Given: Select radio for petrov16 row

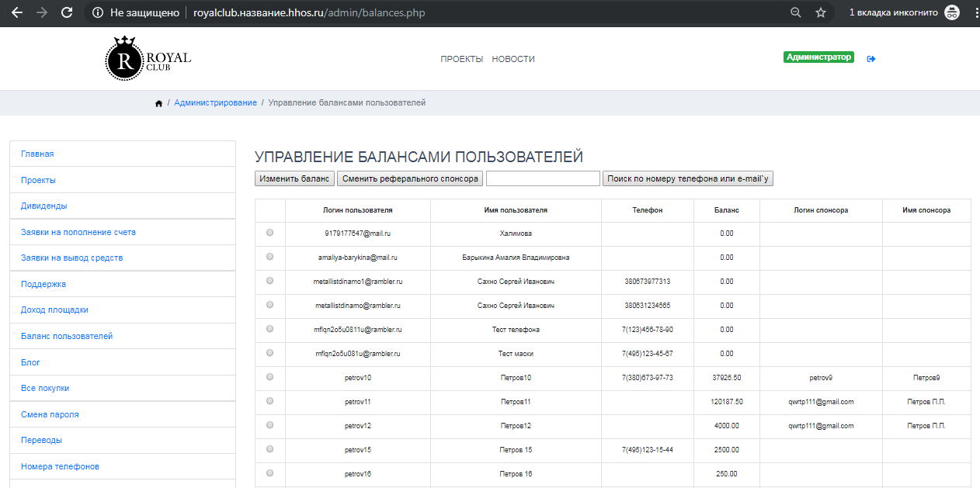Looking at the screenshot, I should 270,472.
